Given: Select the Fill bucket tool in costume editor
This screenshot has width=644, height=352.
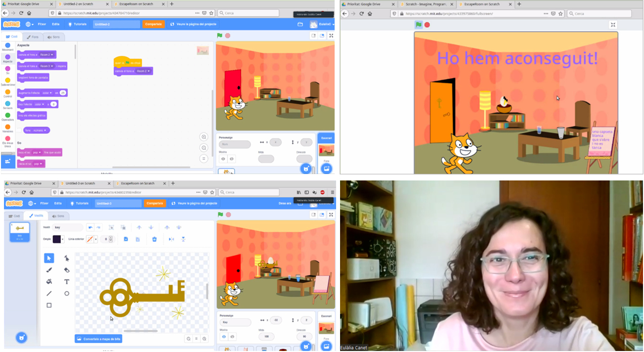Looking at the screenshot, I should point(49,282).
